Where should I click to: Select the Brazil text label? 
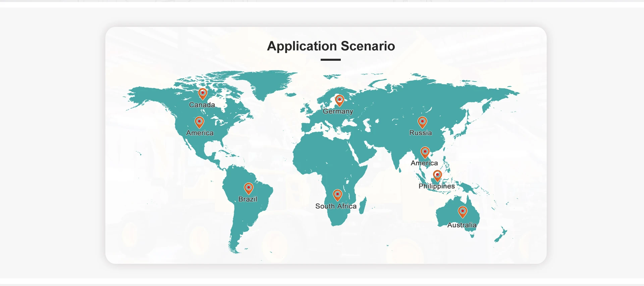(x=248, y=199)
